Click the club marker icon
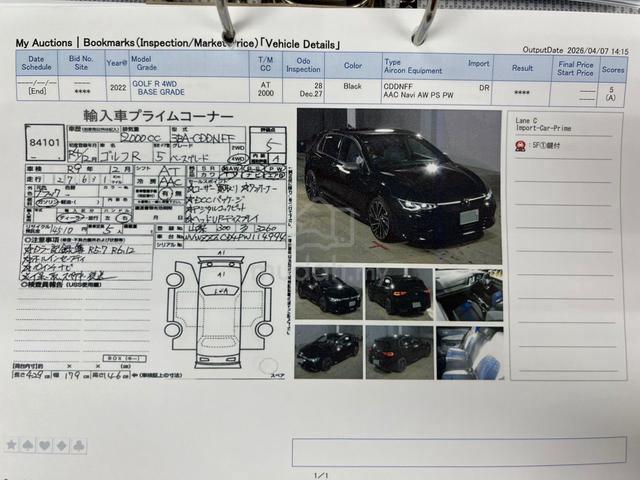The height and width of the screenshot is (480, 640). (78, 445)
